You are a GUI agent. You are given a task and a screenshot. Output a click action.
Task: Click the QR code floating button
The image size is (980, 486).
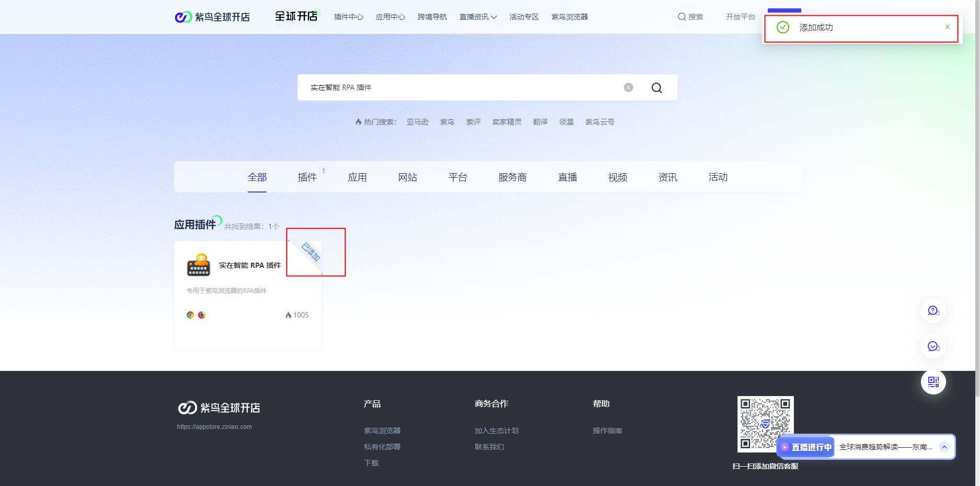pyautogui.click(x=933, y=382)
